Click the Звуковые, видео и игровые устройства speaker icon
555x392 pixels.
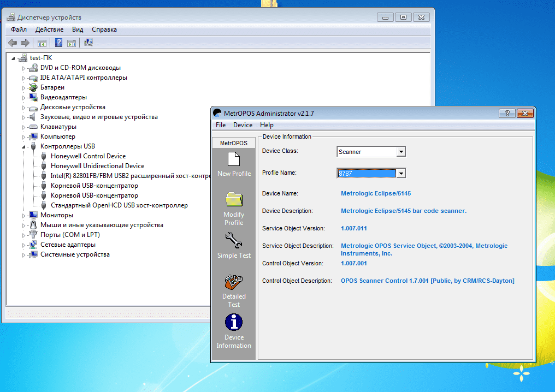tap(33, 117)
